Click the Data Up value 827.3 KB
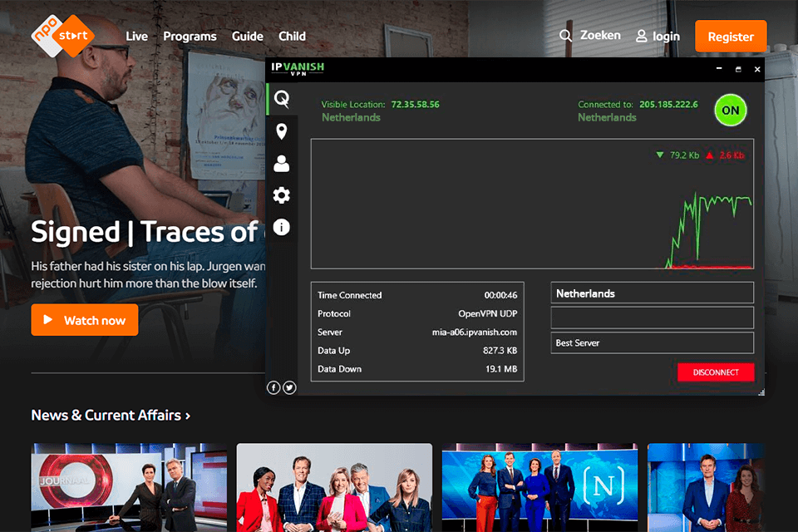798x532 pixels. (500, 350)
